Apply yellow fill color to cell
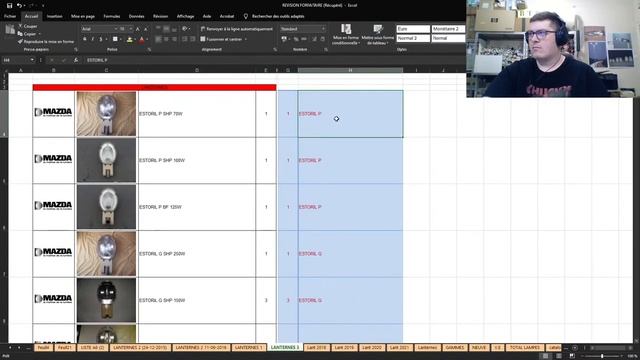640x360 pixels. coord(129,39)
